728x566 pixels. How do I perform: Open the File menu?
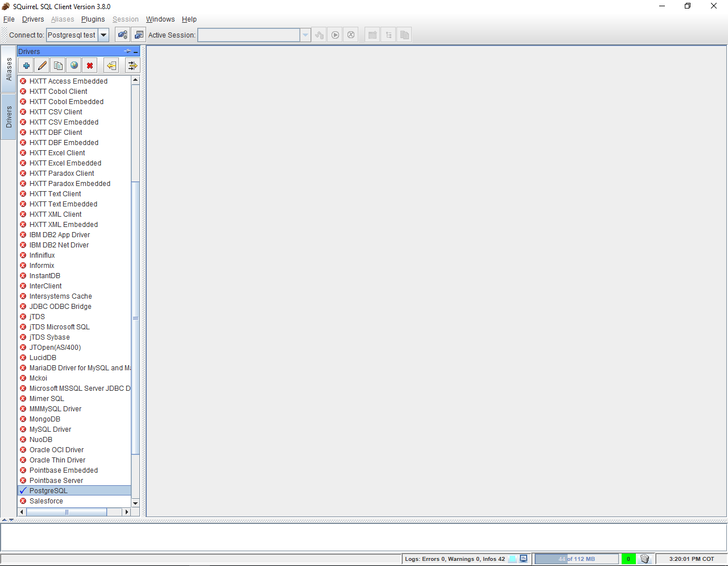click(9, 19)
